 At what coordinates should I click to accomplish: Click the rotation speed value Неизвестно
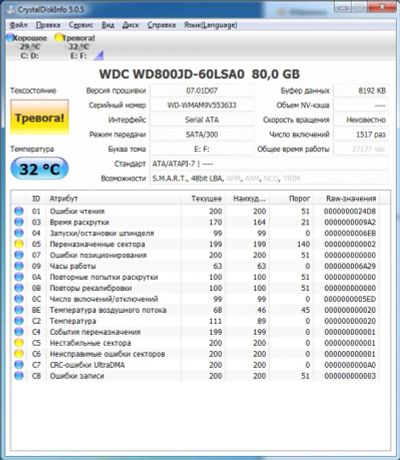click(361, 120)
